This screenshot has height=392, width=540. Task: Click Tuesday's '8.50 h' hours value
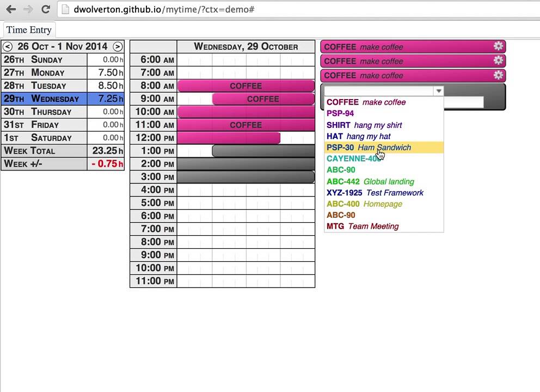click(x=110, y=86)
